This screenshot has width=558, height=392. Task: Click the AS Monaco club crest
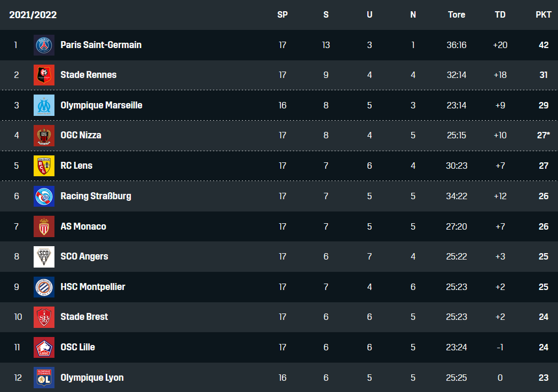[x=44, y=226]
